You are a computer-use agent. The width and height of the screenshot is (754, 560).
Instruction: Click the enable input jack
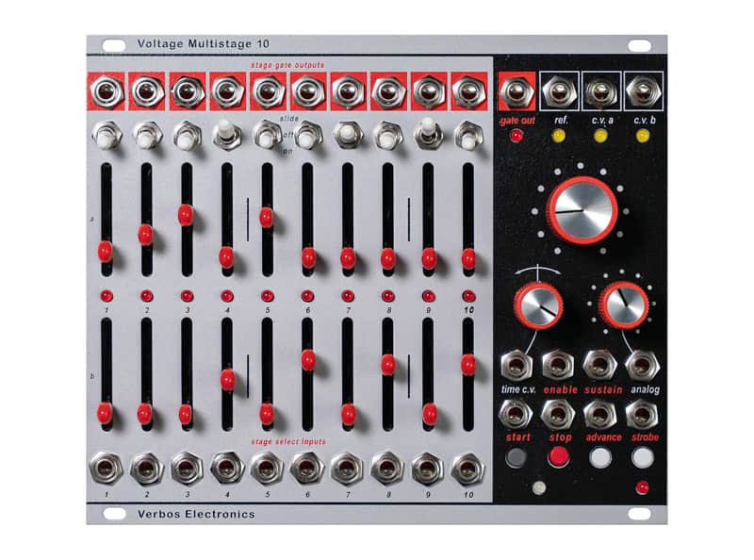(558, 366)
